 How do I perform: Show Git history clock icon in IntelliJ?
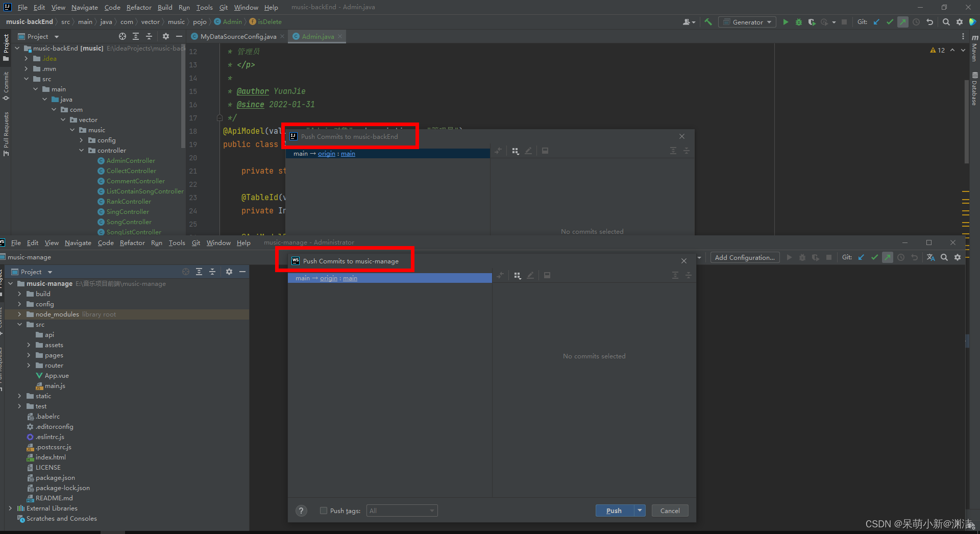[916, 22]
